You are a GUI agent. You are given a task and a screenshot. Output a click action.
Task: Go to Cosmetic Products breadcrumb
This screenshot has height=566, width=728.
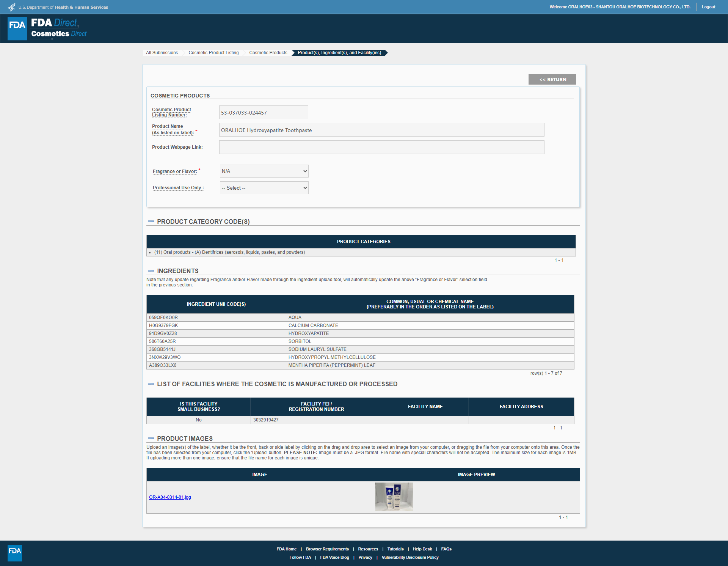coord(268,53)
